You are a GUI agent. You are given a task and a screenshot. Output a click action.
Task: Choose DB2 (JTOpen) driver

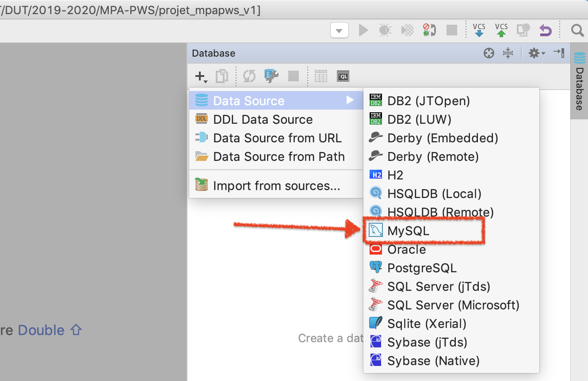(x=451, y=101)
